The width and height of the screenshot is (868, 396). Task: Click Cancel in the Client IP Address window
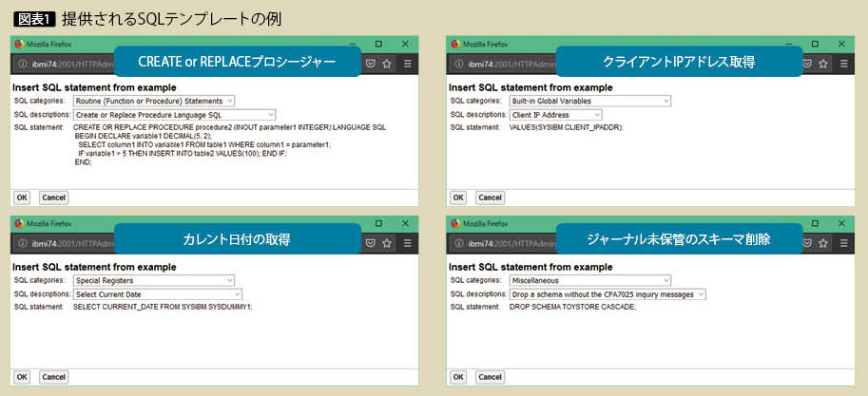(x=490, y=198)
